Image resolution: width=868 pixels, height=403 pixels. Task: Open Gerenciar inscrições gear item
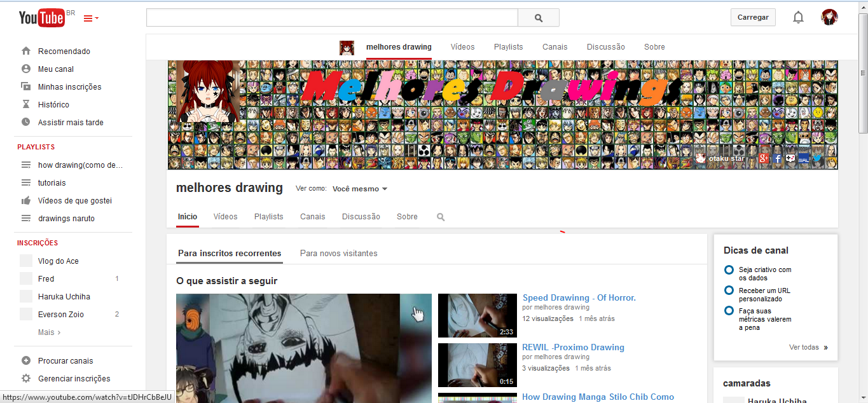point(74,379)
